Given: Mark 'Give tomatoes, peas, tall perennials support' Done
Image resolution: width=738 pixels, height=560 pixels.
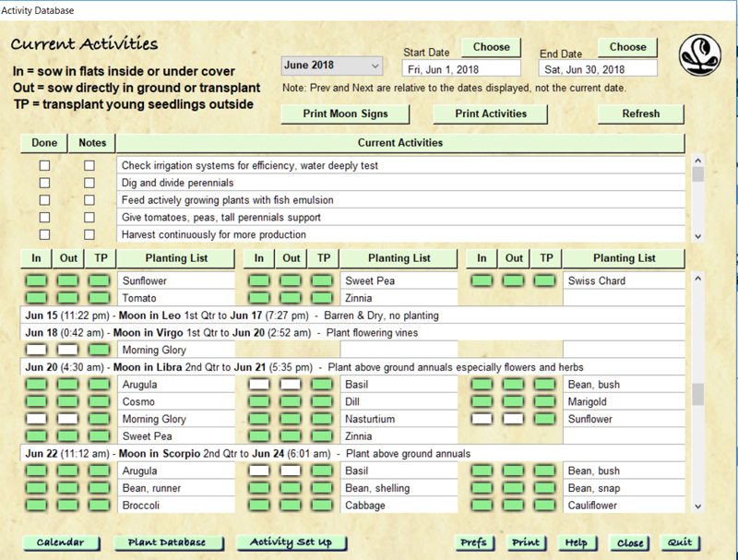Looking at the screenshot, I should coord(44,218).
